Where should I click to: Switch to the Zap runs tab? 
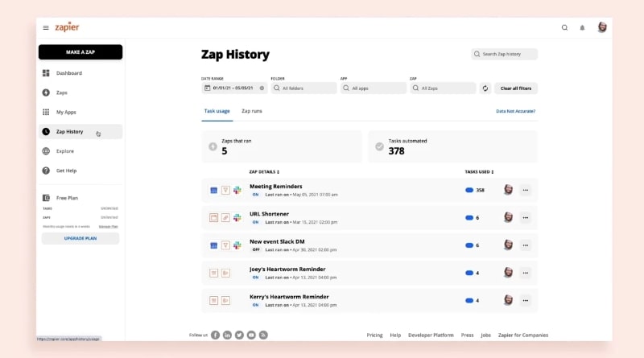pos(252,110)
